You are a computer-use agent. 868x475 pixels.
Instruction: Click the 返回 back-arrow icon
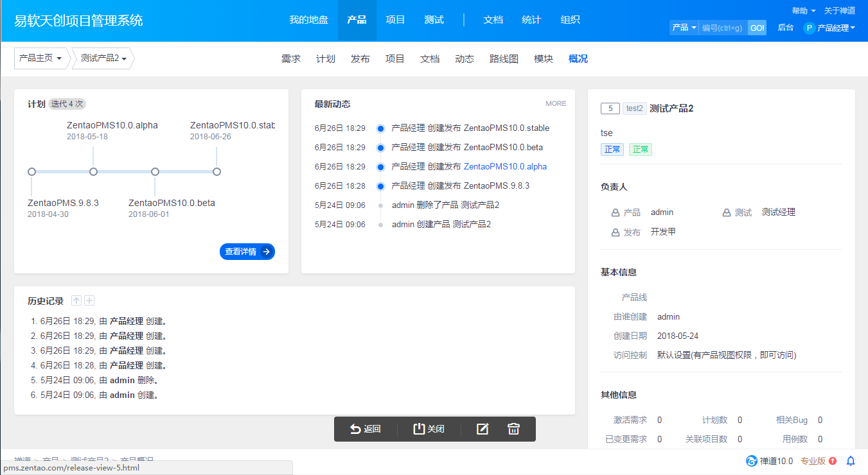tap(356, 429)
